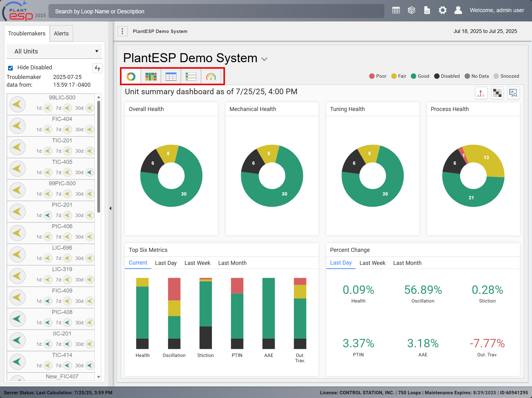
Task: Toggle the Snoozed legend item
Action: (x=506, y=76)
